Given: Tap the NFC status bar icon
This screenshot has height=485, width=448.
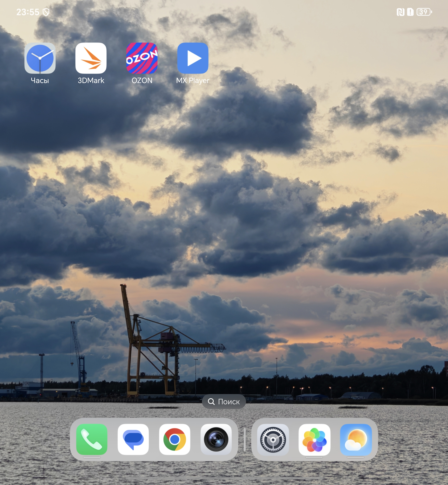Looking at the screenshot, I should (x=400, y=12).
